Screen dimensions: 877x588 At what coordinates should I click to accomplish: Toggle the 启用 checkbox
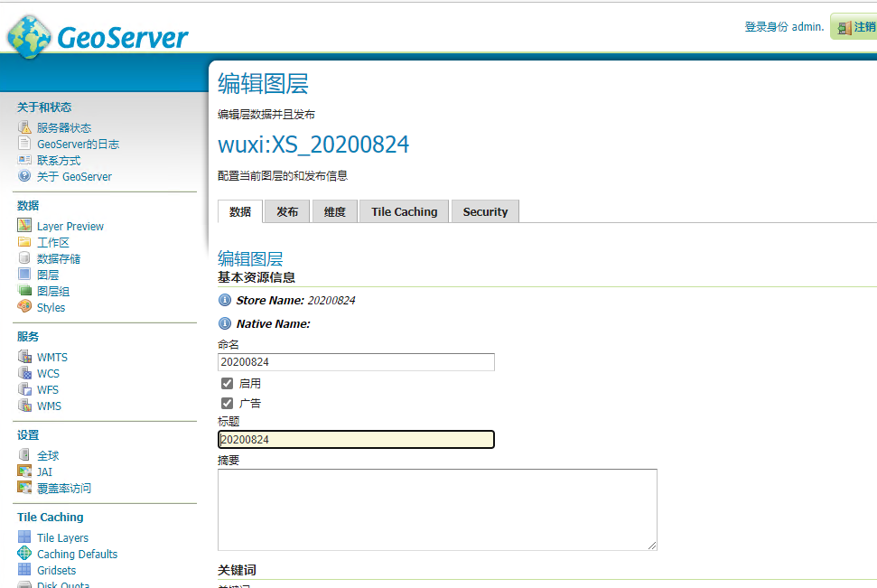tap(227, 383)
